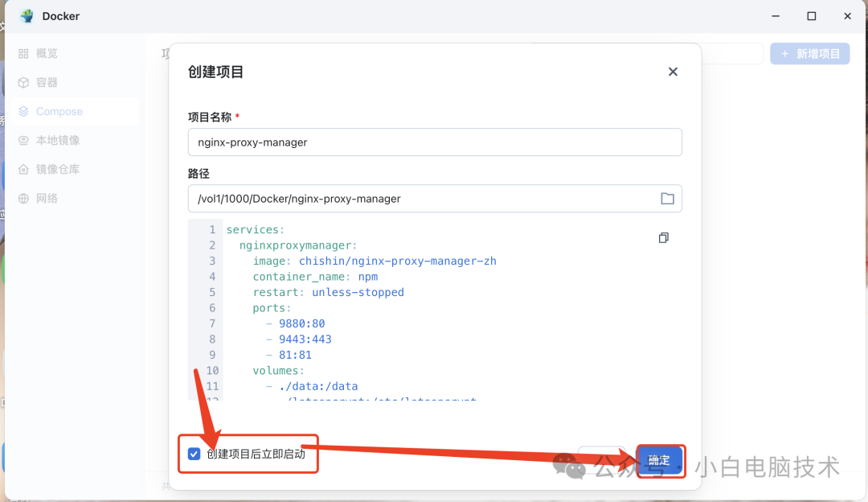Viewport: 868px width, 502px height.
Task: Click the 新增项目 add project button
Action: [x=810, y=54]
